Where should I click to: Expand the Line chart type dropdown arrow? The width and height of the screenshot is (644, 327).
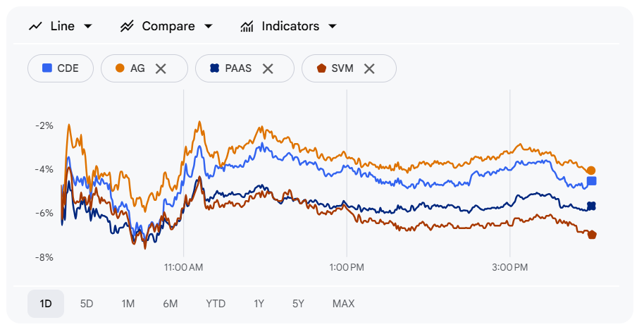coord(88,27)
